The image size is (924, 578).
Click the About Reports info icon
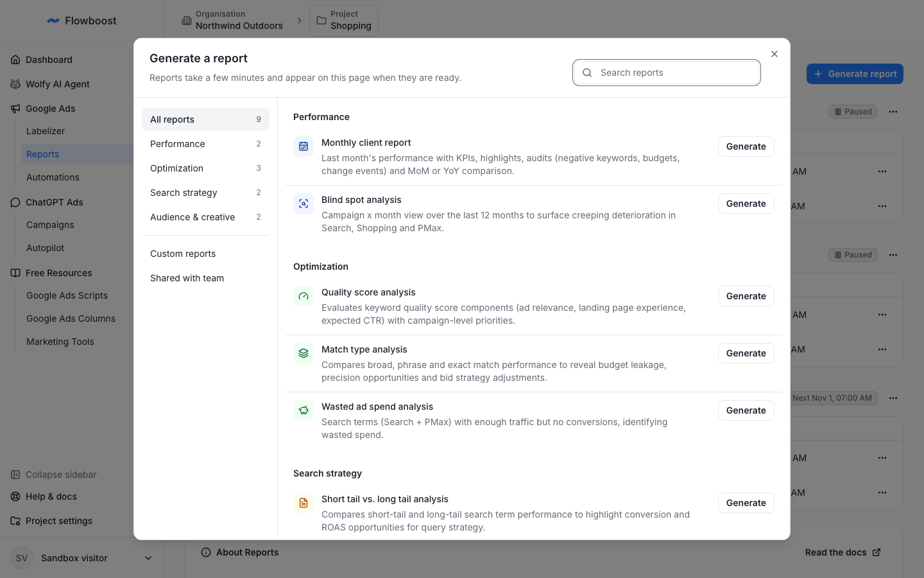pos(206,552)
